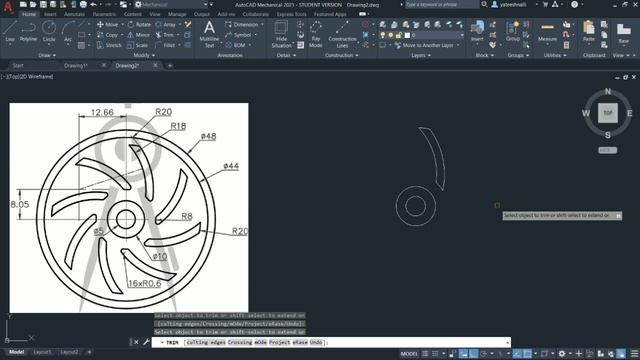Click the Undo arrow in quick access toolbar

click(x=93, y=4)
